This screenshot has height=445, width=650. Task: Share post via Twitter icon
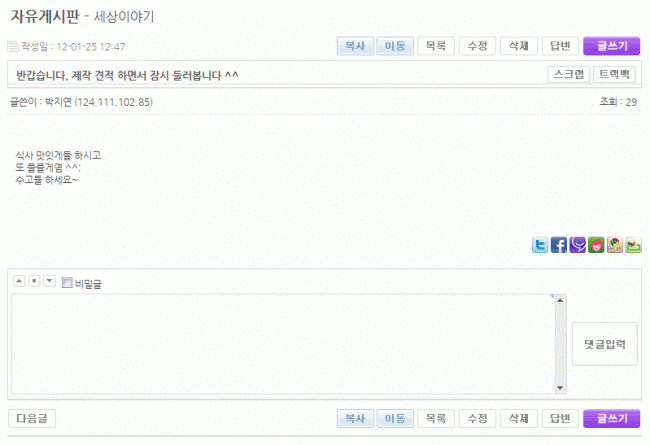540,245
